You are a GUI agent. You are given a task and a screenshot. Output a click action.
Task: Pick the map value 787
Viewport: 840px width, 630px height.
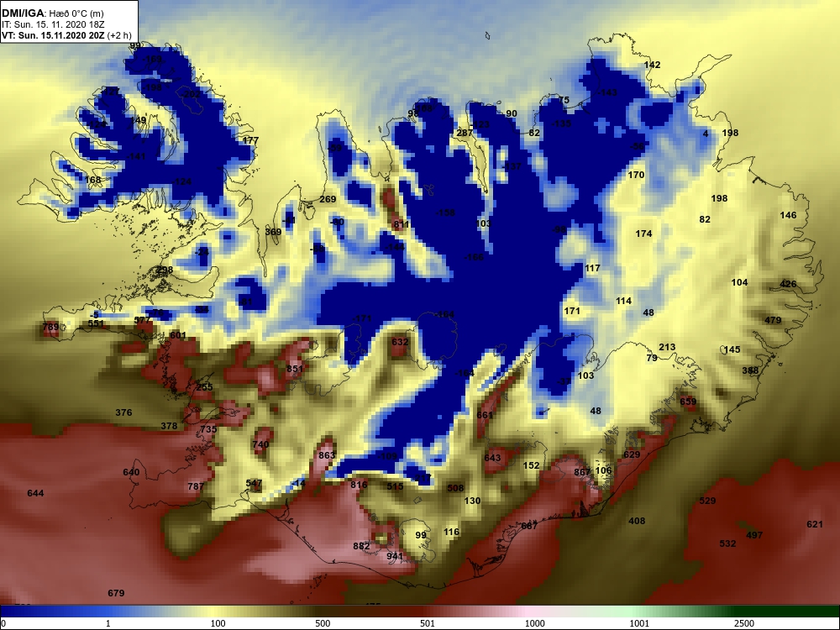pyautogui.click(x=196, y=486)
